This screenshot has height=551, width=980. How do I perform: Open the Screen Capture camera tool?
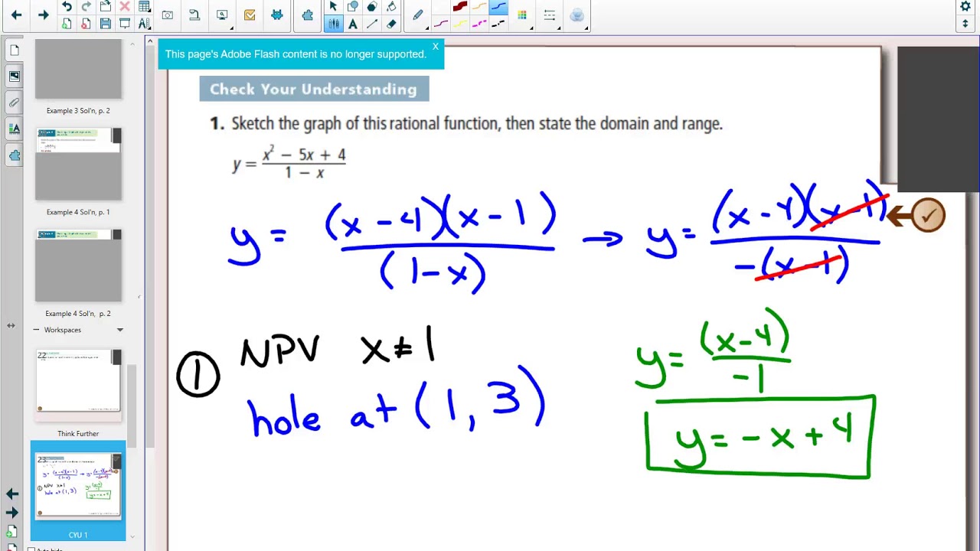167,15
